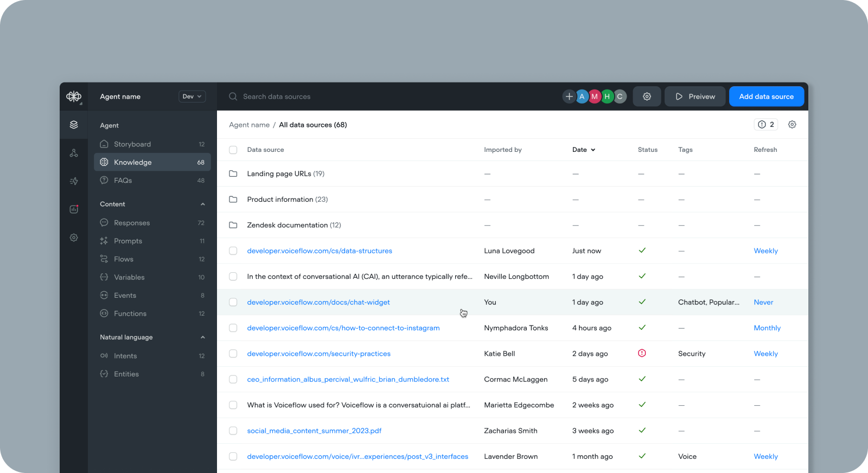
Task: Click the Voiceflow logo icon
Action: (x=74, y=97)
